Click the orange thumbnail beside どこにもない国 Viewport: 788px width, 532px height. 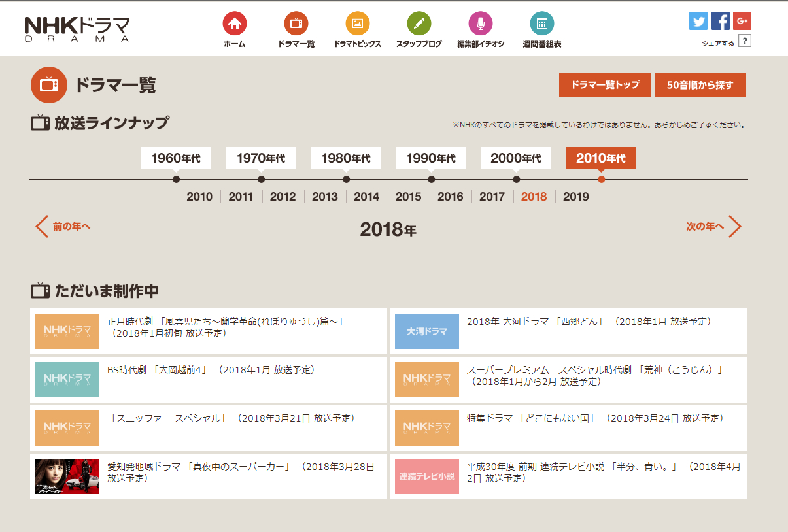pos(427,428)
